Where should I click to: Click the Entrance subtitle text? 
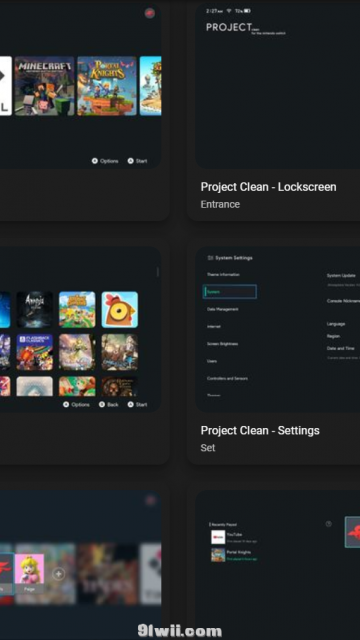[x=220, y=204]
